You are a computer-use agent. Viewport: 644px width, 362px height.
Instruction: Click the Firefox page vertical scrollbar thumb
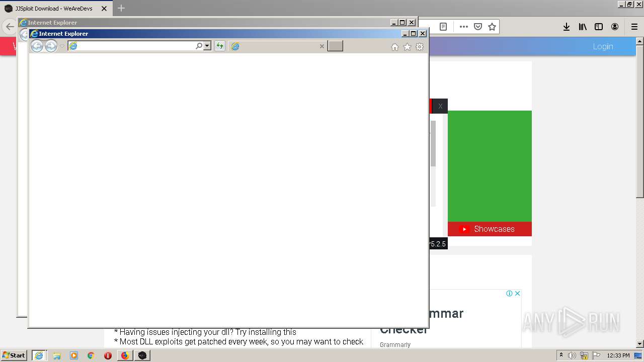pos(640,121)
